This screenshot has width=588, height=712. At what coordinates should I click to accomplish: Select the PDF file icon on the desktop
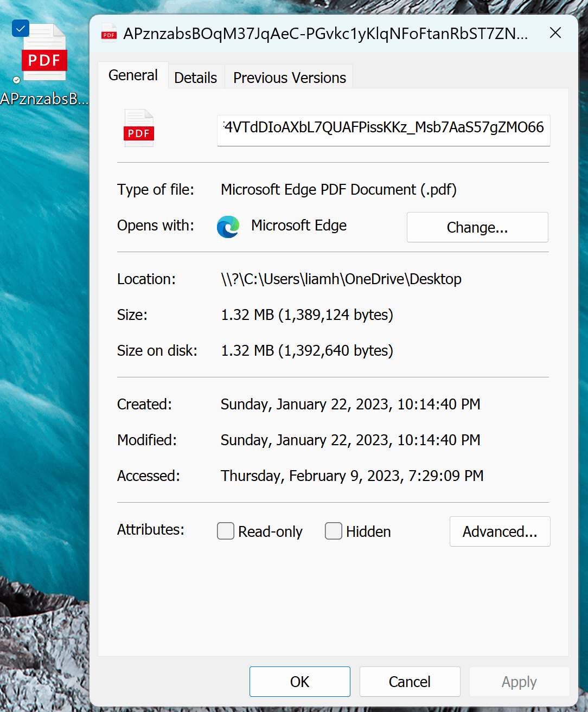(44, 52)
